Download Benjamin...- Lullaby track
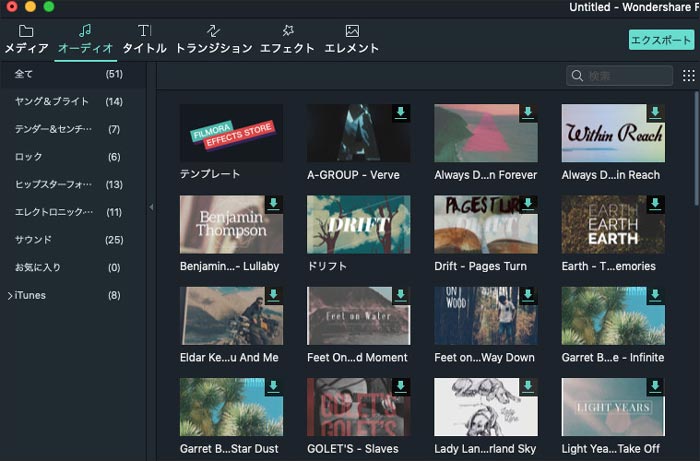Screen dimensions: 700x461 tap(274, 204)
